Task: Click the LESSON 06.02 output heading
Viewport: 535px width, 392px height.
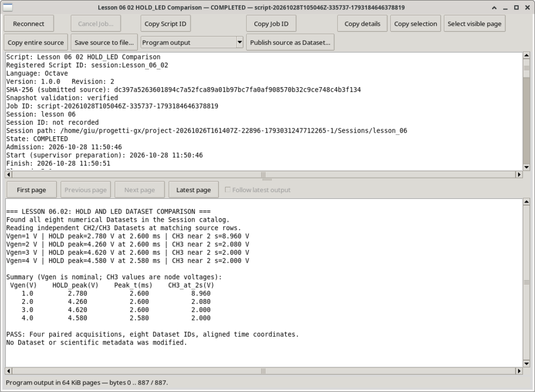Action: (x=109, y=212)
